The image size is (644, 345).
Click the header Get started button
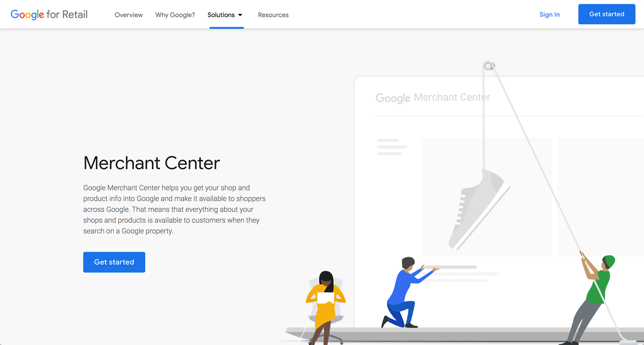pos(607,14)
